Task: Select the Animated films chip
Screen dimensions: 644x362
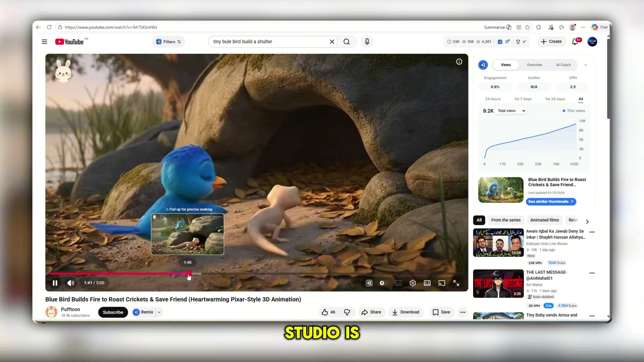Action: point(544,220)
